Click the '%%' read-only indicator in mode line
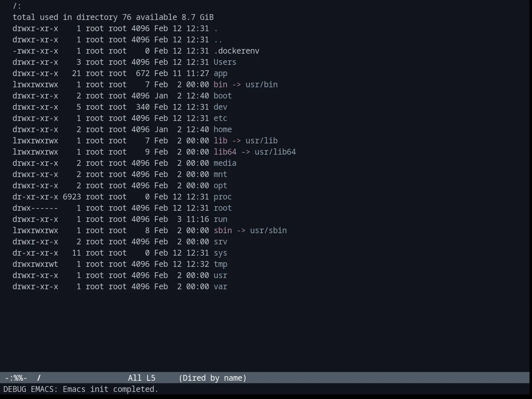532x399 pixels. pyautogui.click(x=18, y=378)
